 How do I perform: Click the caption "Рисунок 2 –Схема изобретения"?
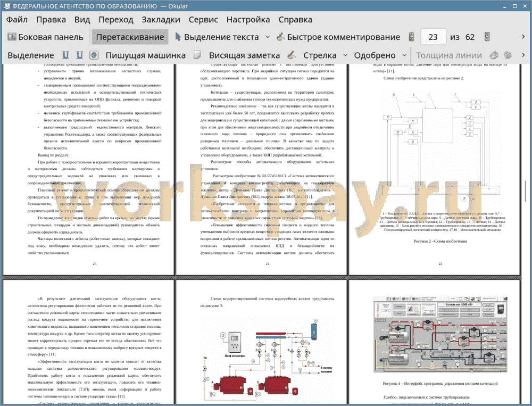pos(440,242)
